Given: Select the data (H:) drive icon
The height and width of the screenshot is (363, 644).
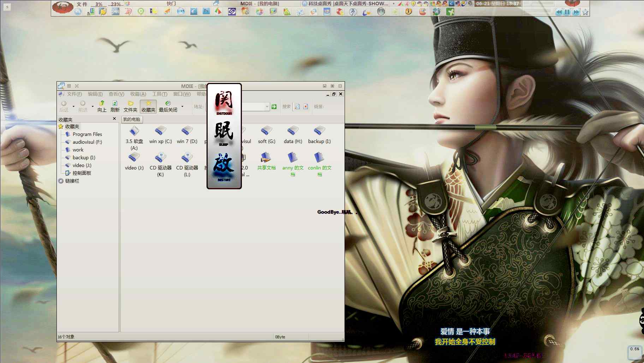Looking at the screenshot, I should [x=293, y=135].
